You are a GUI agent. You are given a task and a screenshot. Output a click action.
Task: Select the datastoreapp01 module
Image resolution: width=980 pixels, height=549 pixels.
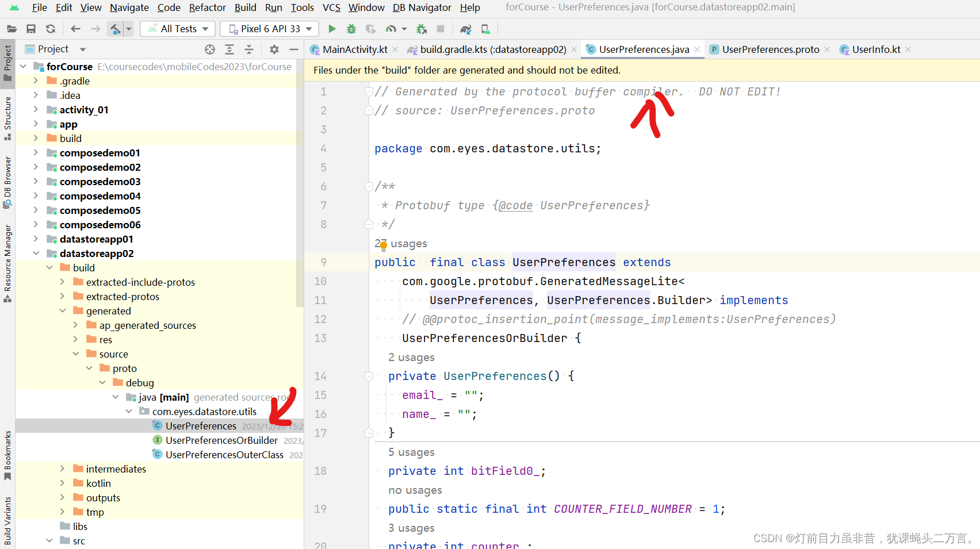tap(96, 239)
